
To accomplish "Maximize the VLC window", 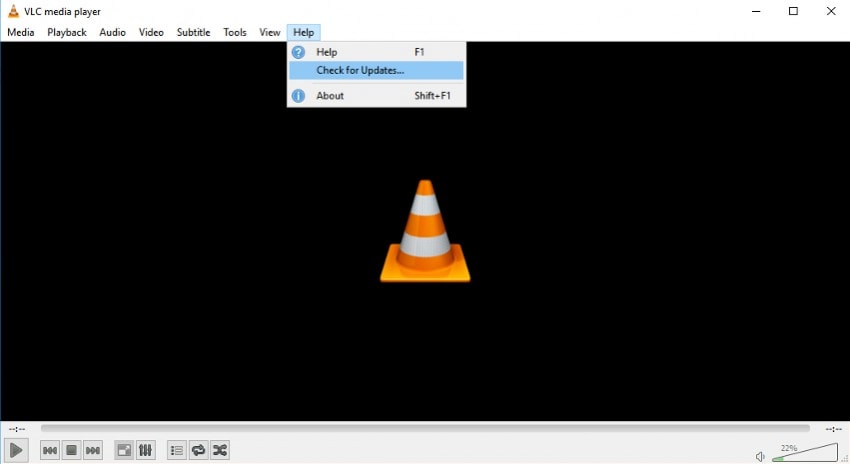I will coord(793,11).
